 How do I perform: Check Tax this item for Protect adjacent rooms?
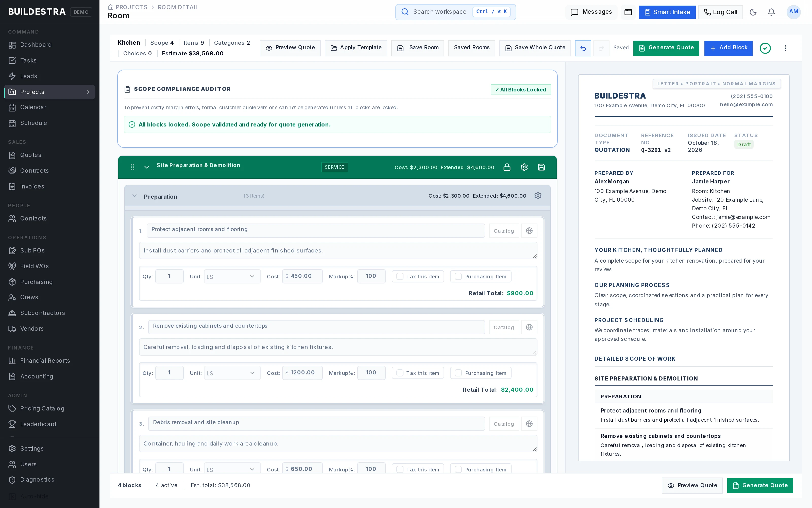[x=400, y=277]
